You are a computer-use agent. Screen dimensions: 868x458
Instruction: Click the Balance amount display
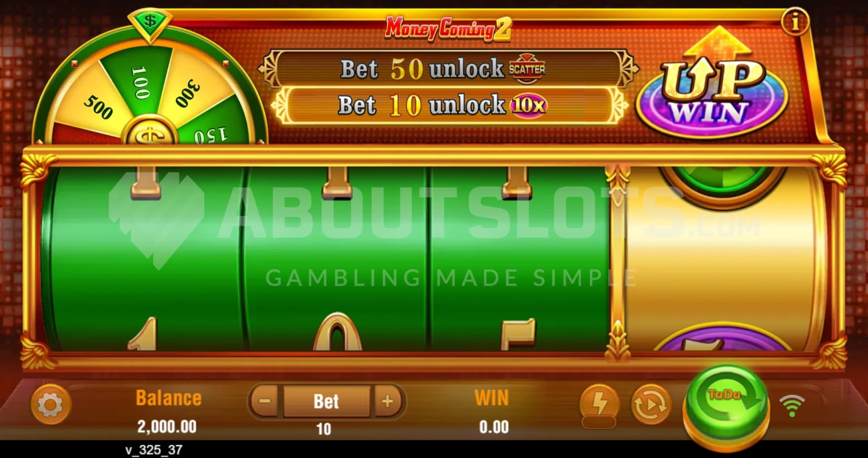coord(167,426)
